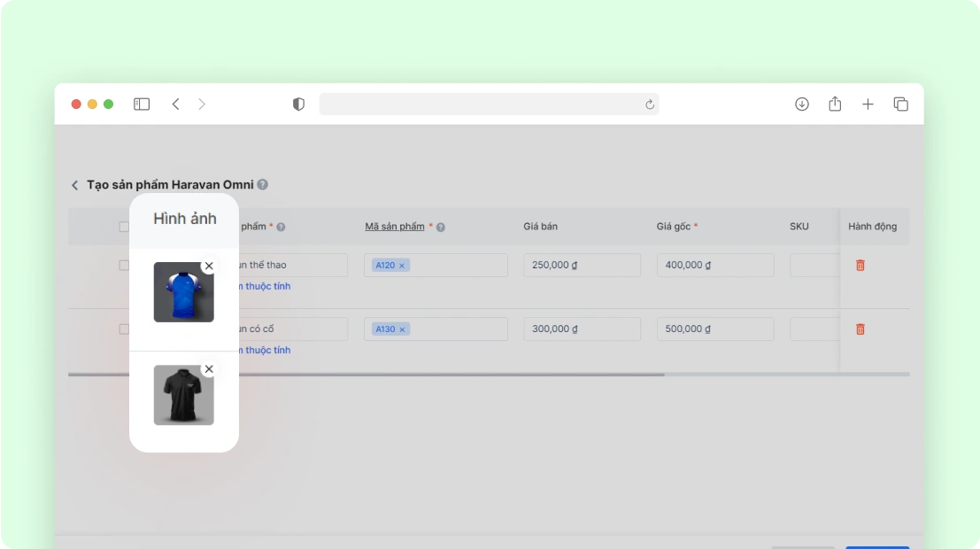Image resolution: width=980 pixels, height=549 pixels.
Task: Edit the 250,000 ₫ selling price field
Action: (582, 265)
